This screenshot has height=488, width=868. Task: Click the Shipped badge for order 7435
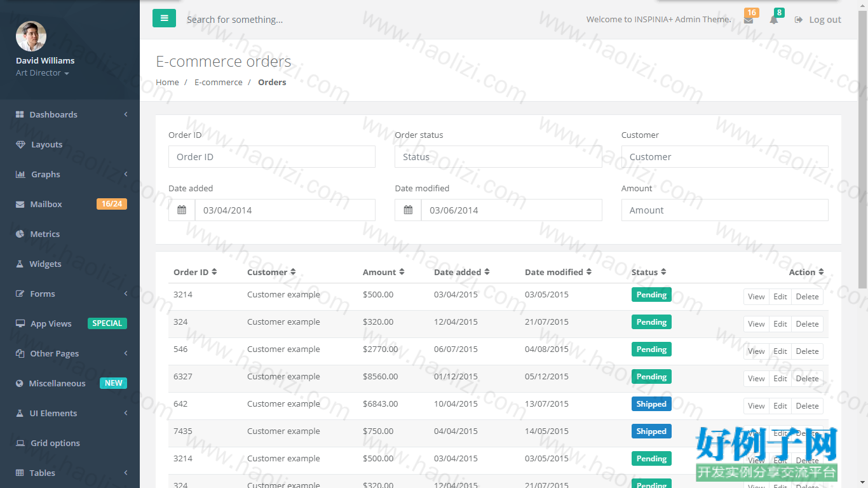pos(651,431)
